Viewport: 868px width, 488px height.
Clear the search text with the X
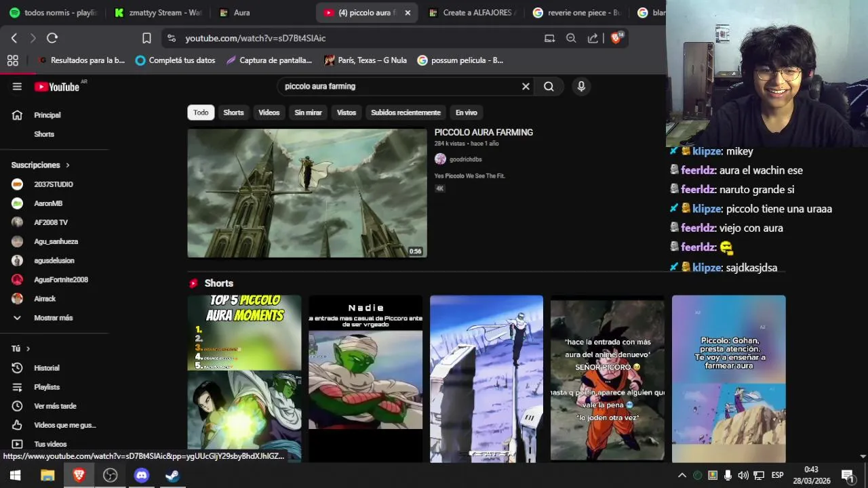526,87
